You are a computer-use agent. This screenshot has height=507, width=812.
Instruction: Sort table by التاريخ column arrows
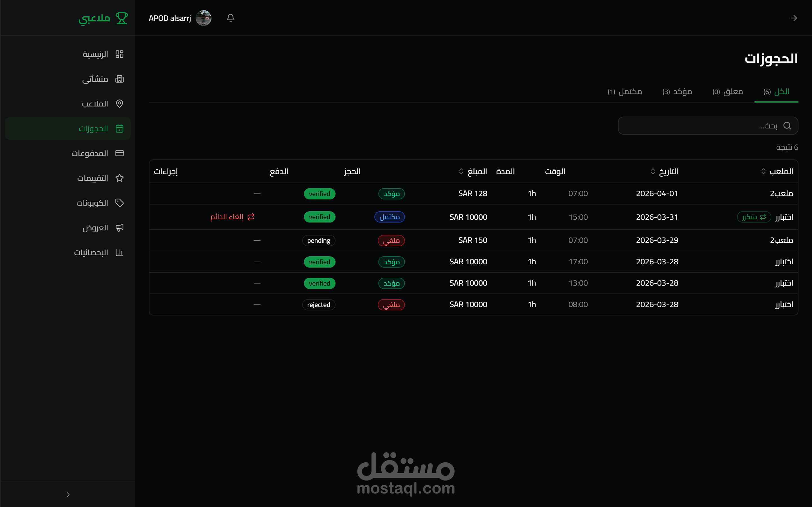coord(653,171)
